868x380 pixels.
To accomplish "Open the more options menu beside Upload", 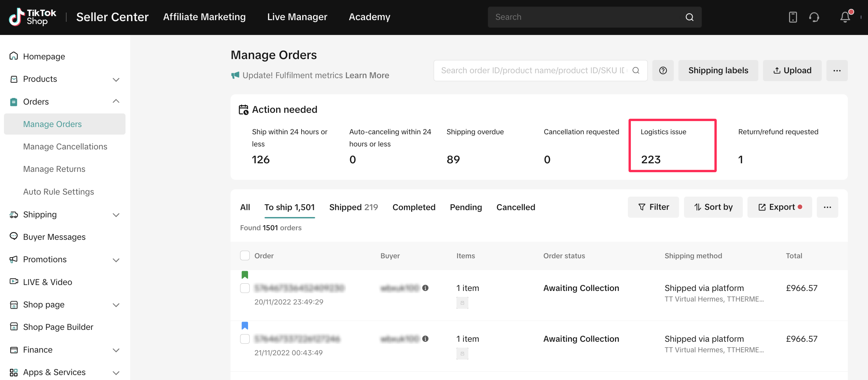I will pos(837,70).
